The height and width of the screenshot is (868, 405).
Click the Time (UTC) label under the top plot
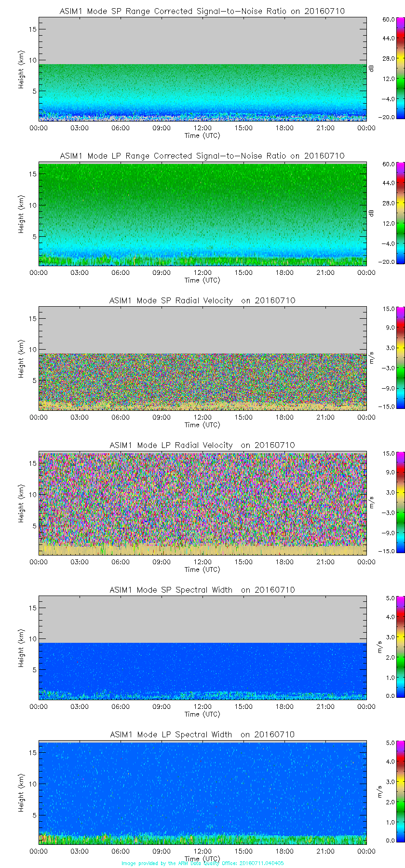point(202,136)
